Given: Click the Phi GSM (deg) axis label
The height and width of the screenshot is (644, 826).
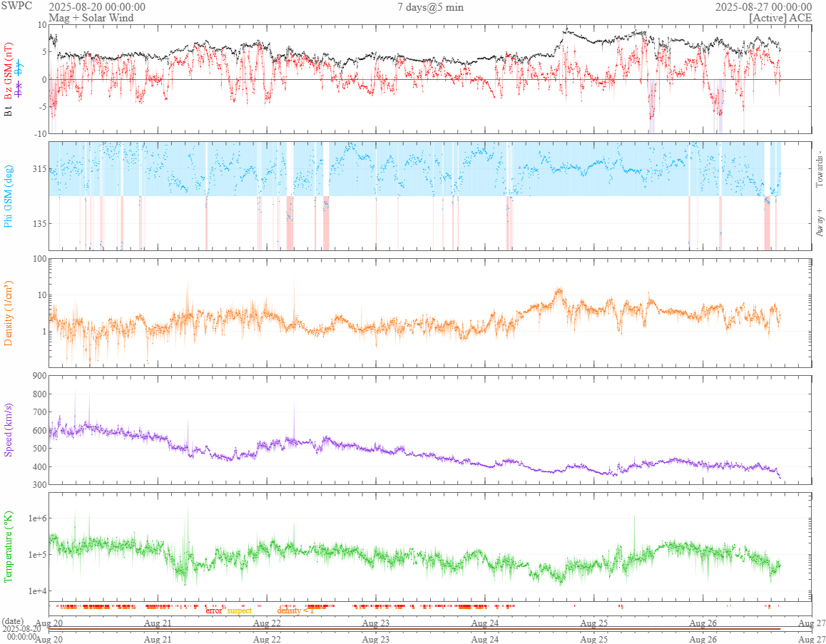Looking at the screenshot, I should point(8,196).
